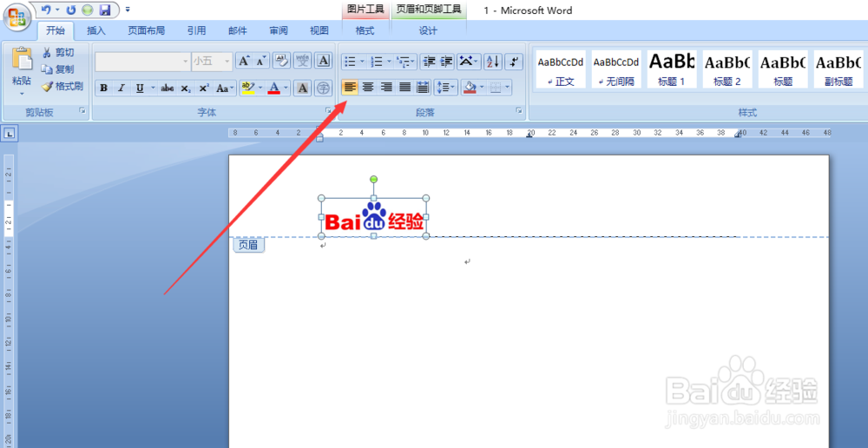Open the Font (字体) dialog launcher

[x=328, y=111]
